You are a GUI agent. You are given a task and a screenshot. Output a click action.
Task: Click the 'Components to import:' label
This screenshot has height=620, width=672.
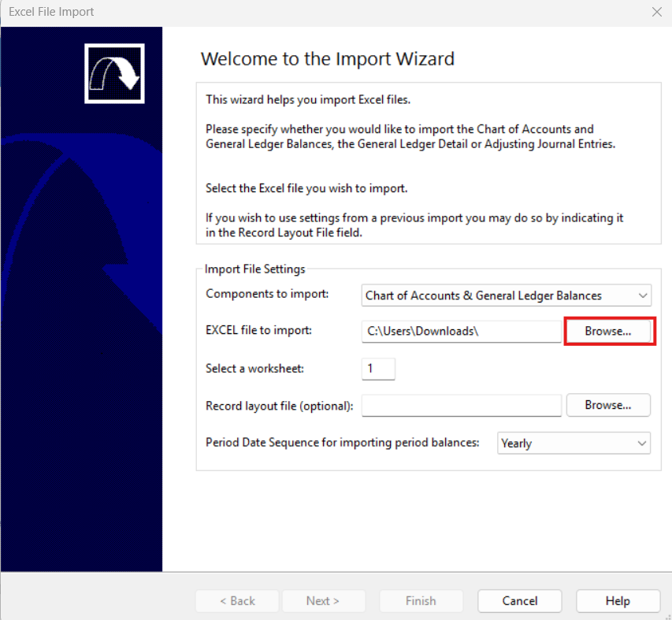(267, 294)
